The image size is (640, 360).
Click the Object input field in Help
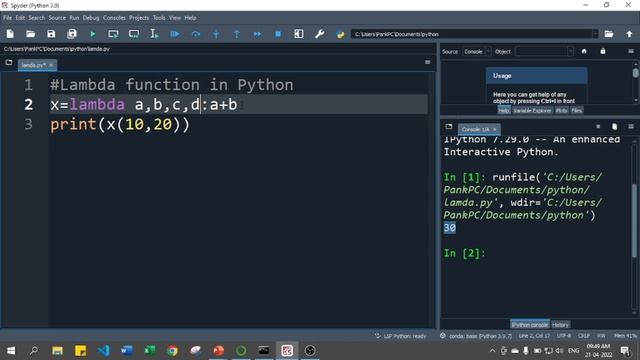[x=541, y=52]
